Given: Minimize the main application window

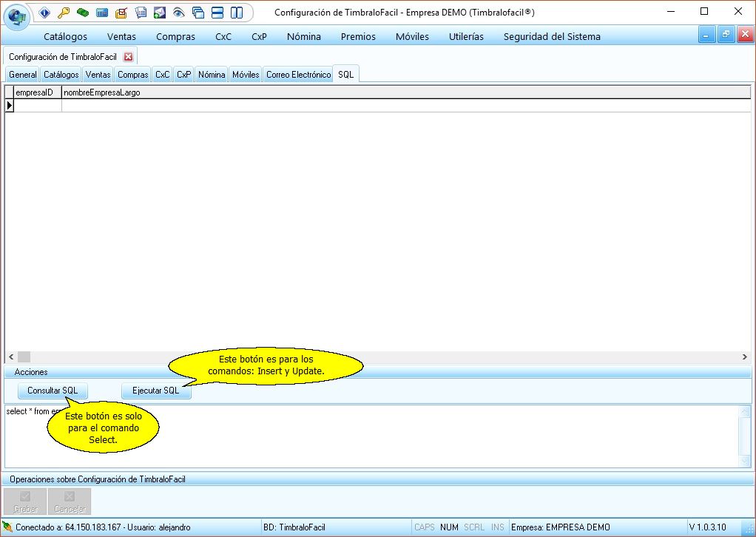Looking at the screenshot, I should point(671,12).
